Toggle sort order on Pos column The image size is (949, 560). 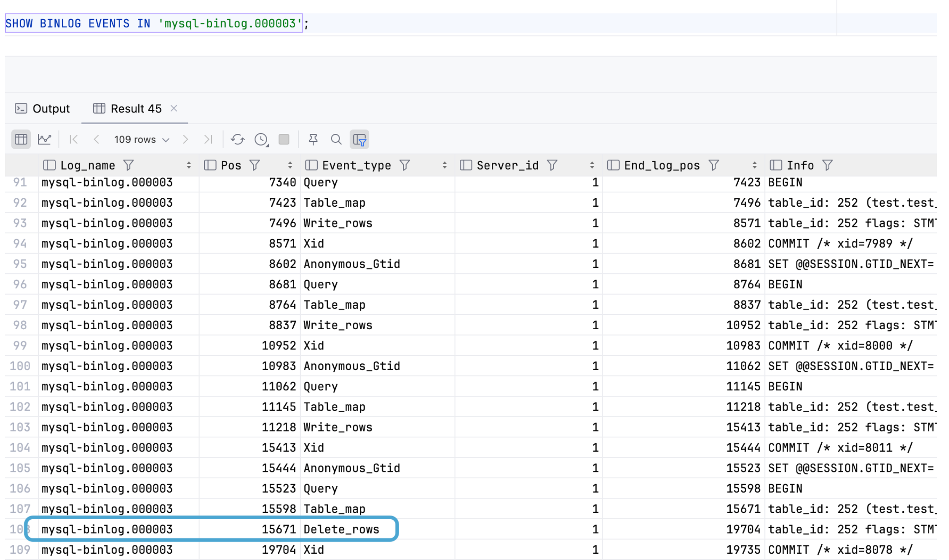(x=290, y=165)
